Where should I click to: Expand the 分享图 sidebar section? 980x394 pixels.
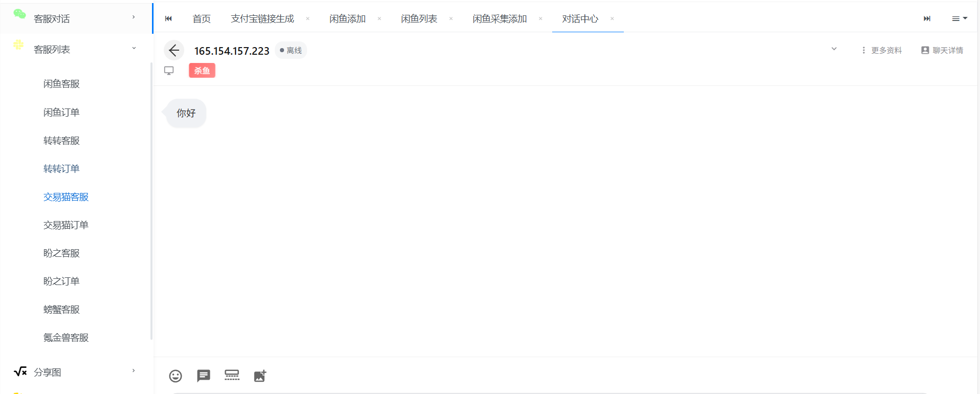[77, 372]
